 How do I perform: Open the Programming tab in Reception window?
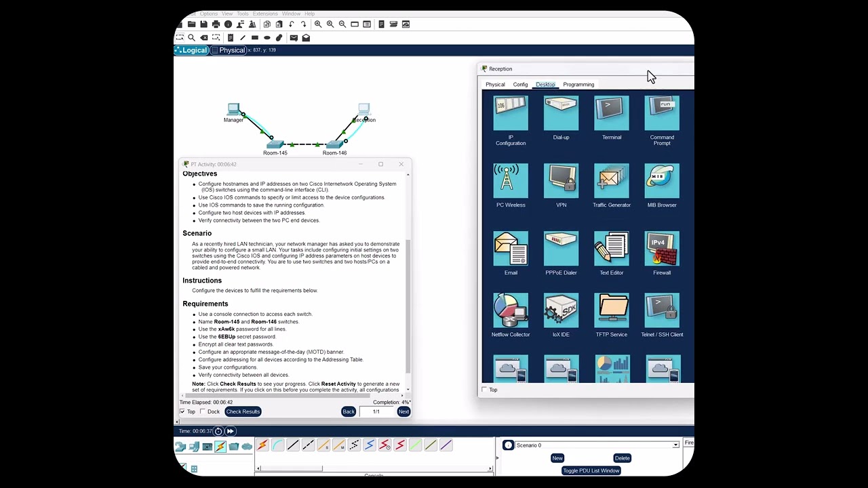coord(578,85)
